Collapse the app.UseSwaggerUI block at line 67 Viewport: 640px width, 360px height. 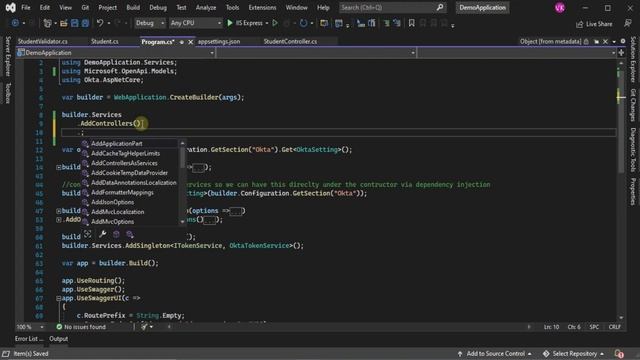[x=58, y=298]
